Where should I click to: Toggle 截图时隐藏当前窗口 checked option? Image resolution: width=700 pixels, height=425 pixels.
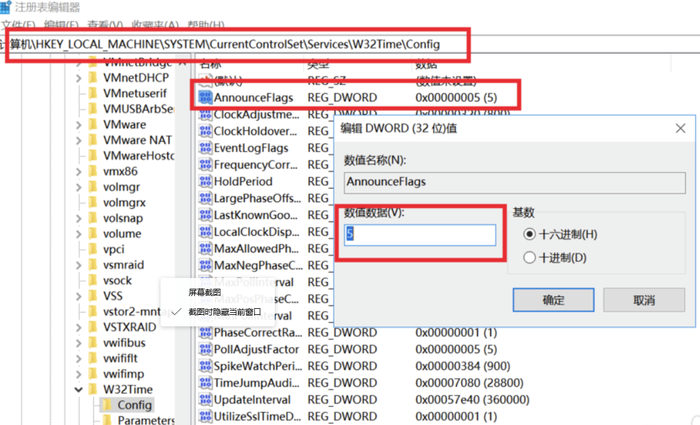pyautogui.click(x=216, y=312)
